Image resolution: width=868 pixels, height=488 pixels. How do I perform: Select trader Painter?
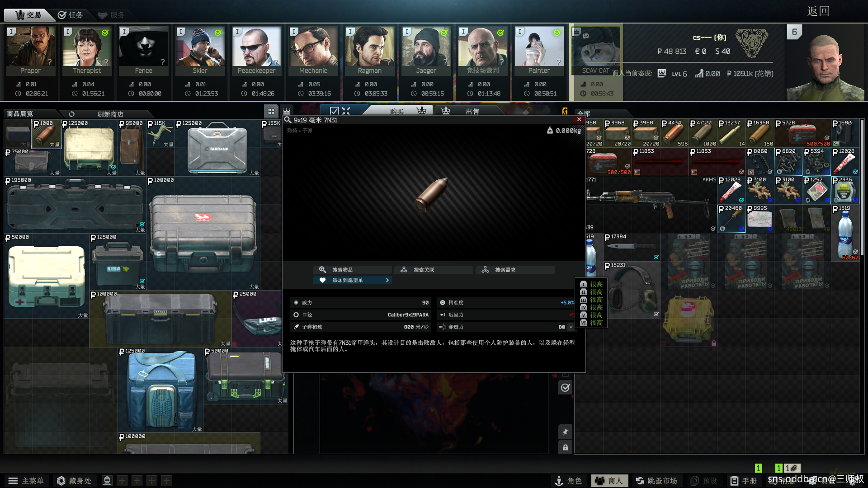coord(539,51)
